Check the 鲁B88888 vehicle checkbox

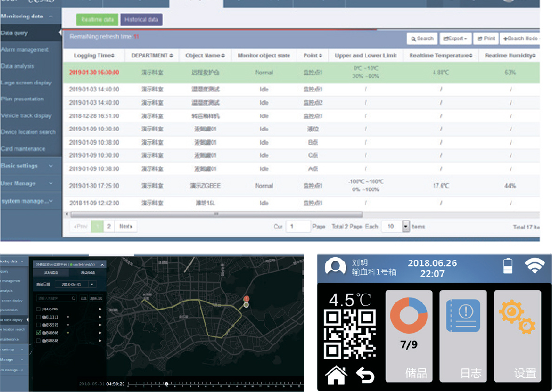[x=38, y=341]
